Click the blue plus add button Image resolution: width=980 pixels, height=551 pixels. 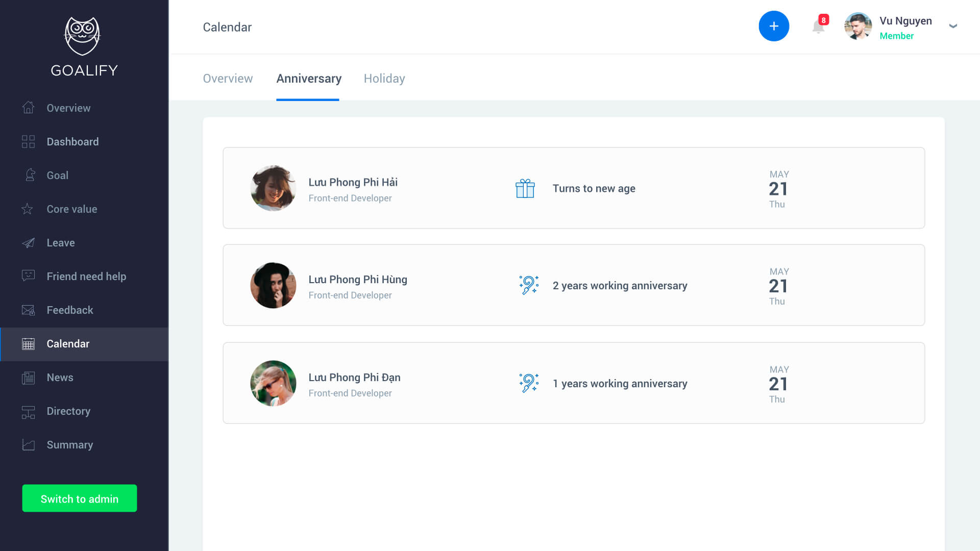(774, 27)
